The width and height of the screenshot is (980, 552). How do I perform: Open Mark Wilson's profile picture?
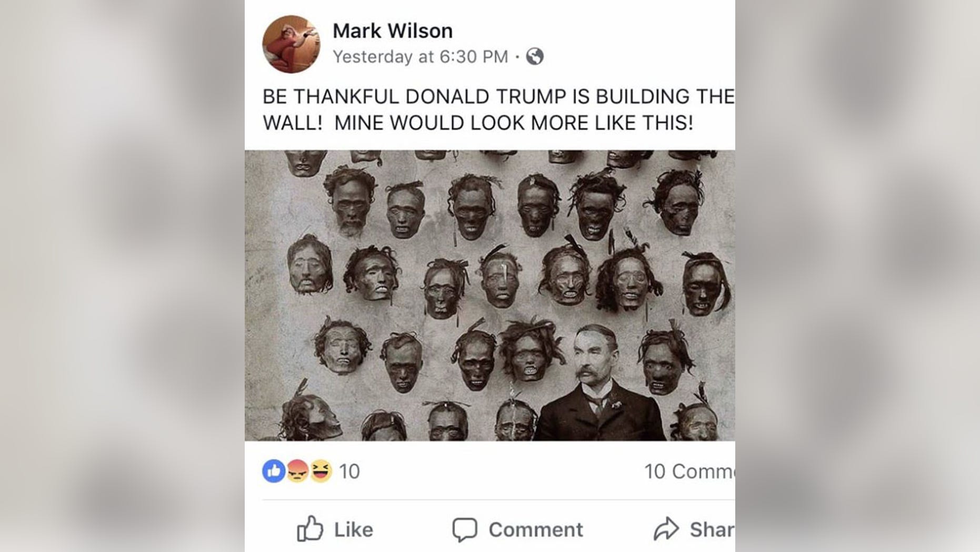[x=291, y=44]
